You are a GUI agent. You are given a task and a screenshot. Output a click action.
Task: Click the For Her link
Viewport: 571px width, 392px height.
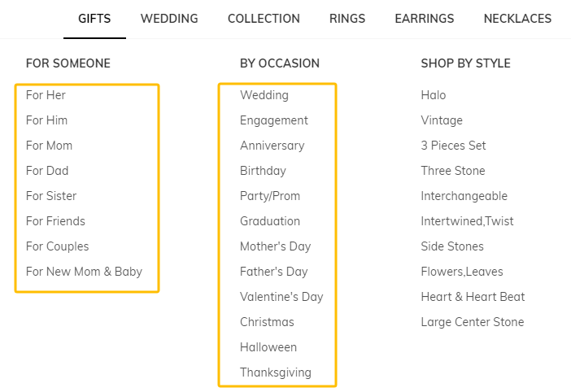click(46, 95)
